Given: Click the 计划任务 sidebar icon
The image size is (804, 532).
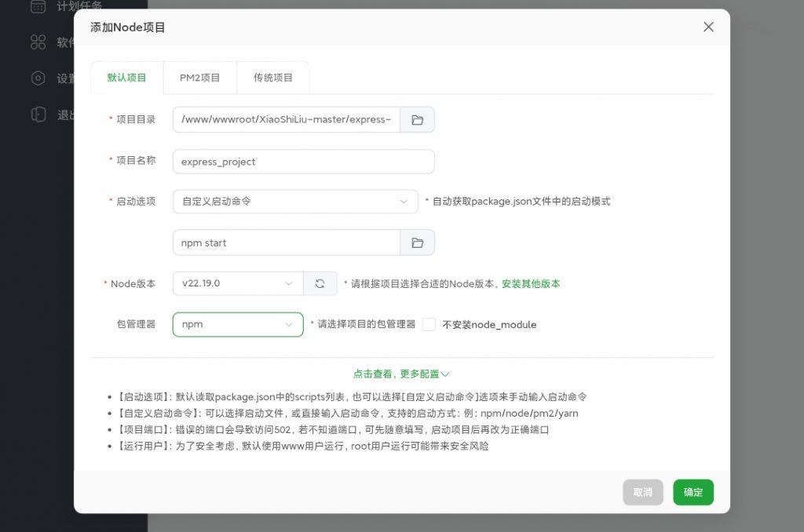Looking at the screenshot, I should 37,6.
